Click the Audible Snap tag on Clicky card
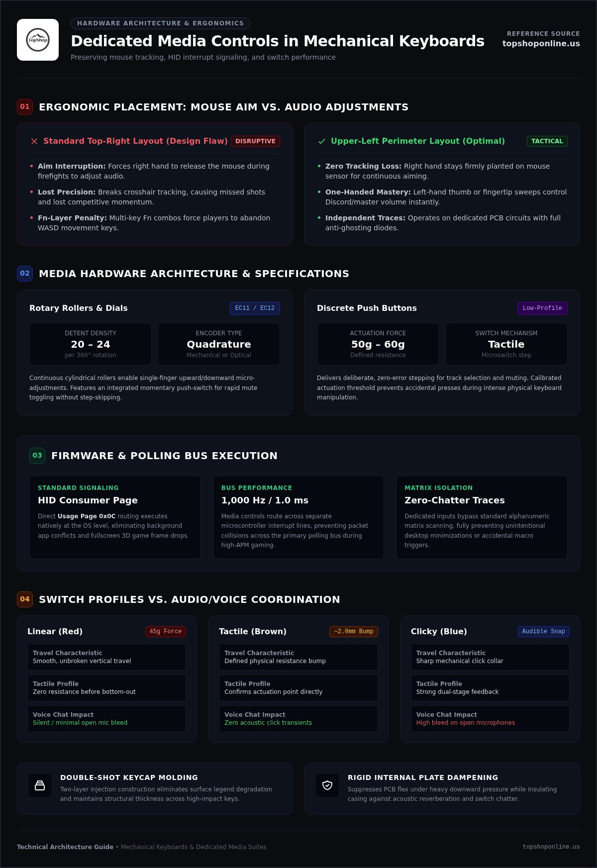 [x=544, y=632]
